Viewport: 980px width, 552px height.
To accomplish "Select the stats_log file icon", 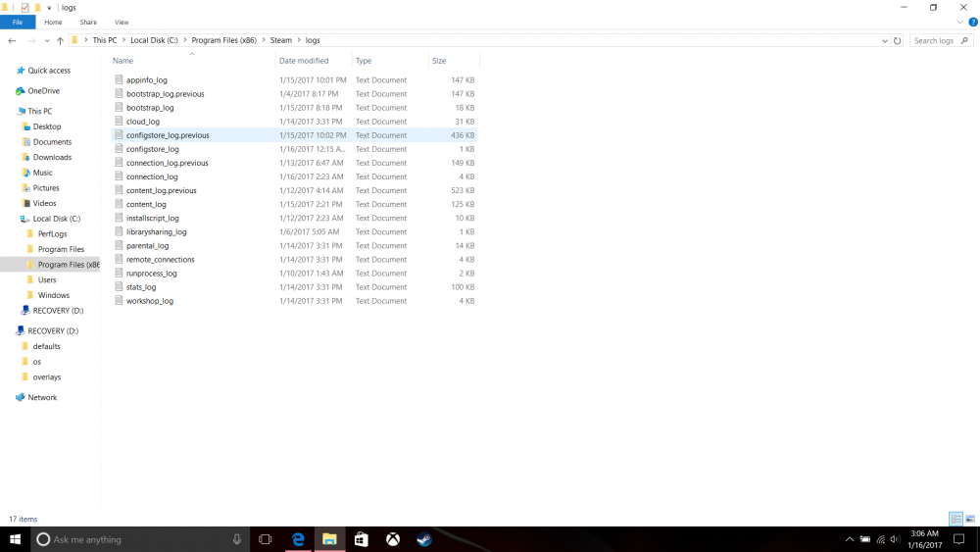I will click(119, 286).
